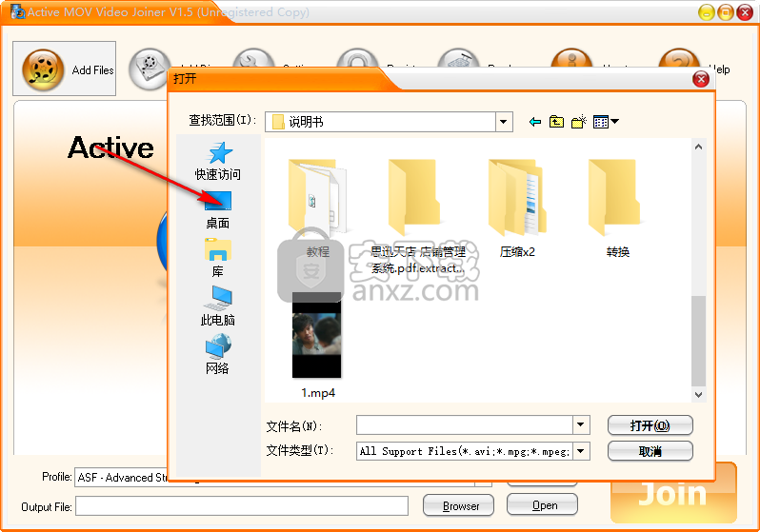Go up one folder level icon

click(x=556, y=122)
